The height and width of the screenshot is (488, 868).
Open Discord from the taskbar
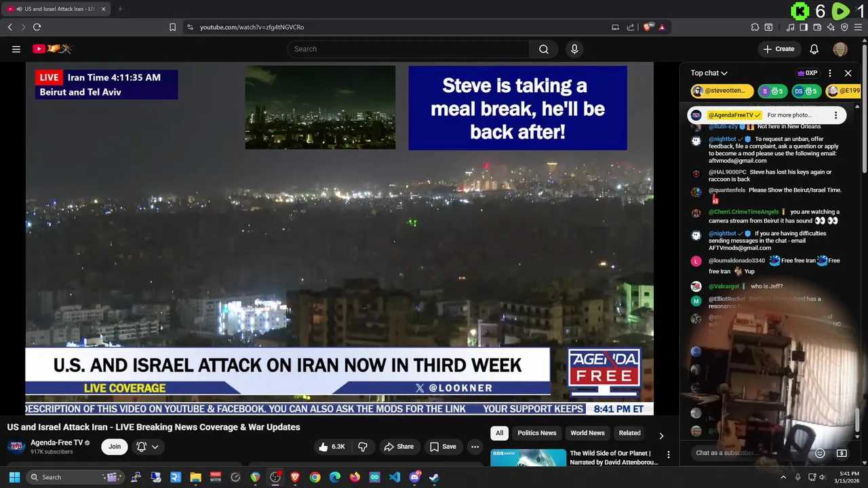(x=414, y=477)
